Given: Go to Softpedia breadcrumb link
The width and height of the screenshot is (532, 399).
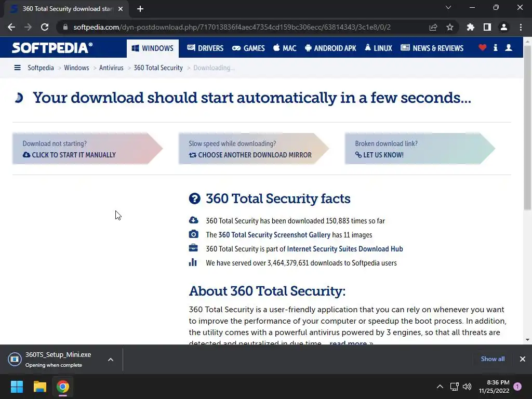Looking at the screenshot, I should 41,68.
